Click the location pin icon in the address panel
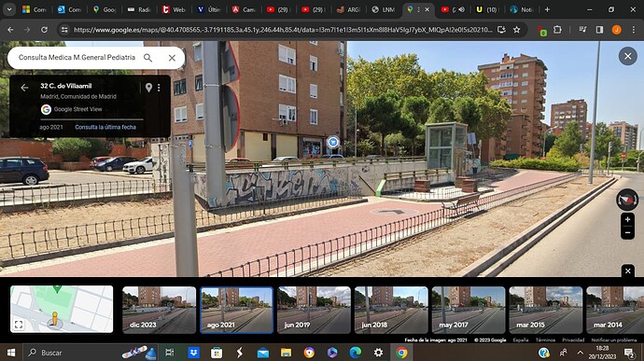Screen dimensions: 644x361 148,87
